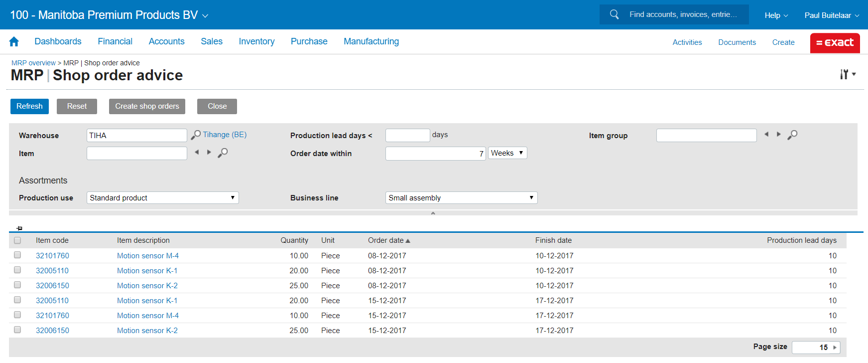This screenshot has width=868, height=363.
Task: Expand the Business line dropdown
Action: pos(461,198)
